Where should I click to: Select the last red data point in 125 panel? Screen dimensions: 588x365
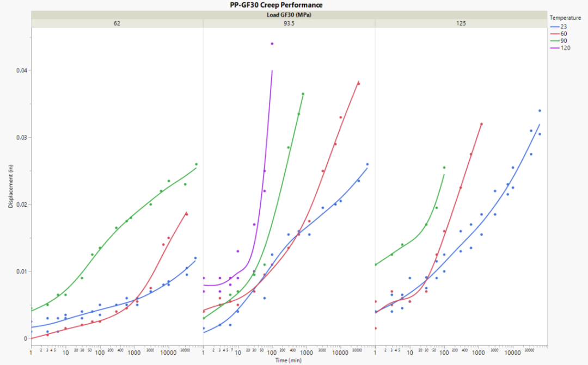[481, 124]
